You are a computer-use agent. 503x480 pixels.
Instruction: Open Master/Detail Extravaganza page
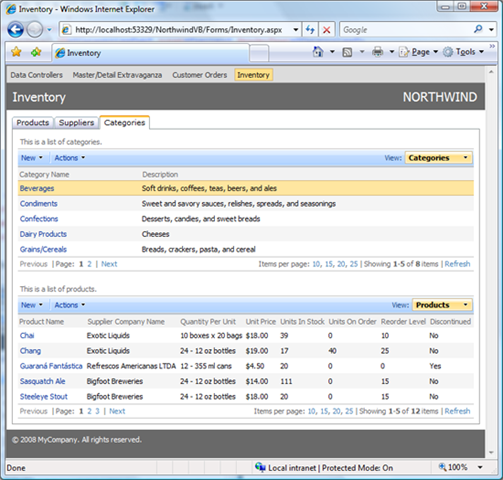point(117,75)
